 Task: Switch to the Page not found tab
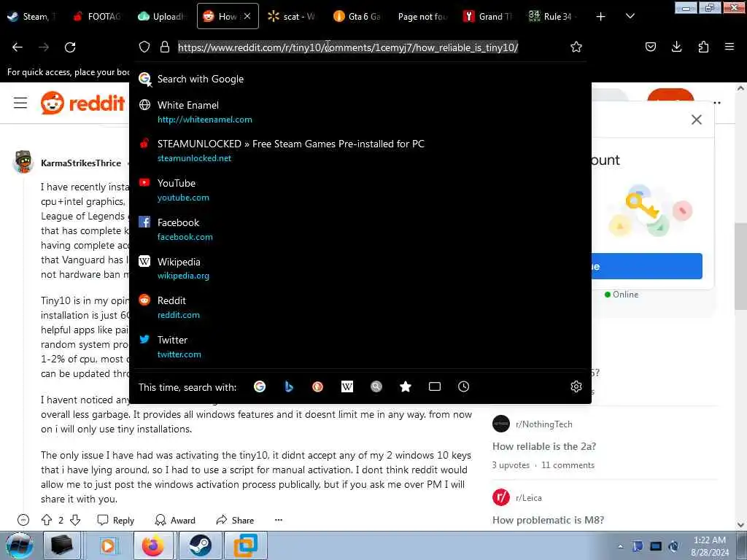(x=422, y=16)
